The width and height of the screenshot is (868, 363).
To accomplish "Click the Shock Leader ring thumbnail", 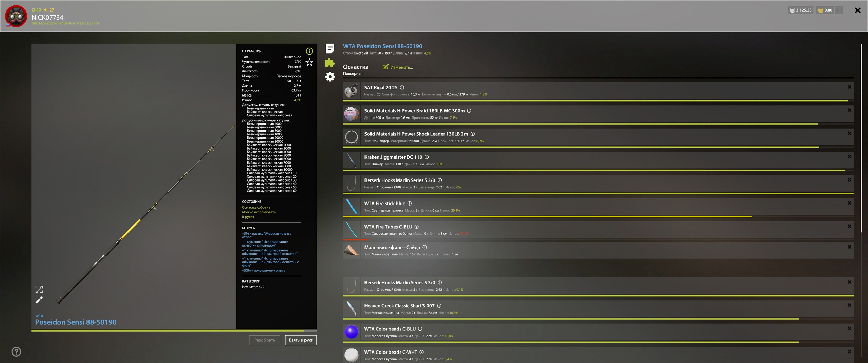I will point(351,137).
